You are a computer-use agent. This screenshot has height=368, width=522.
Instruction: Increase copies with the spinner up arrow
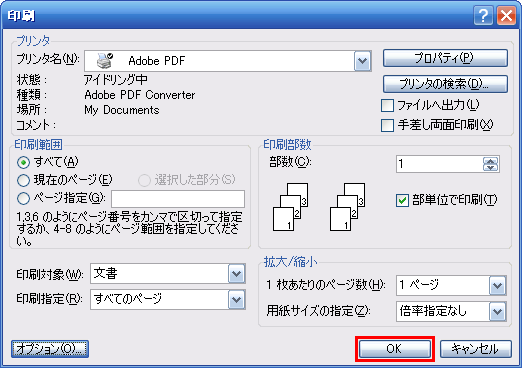click(490, 160)
